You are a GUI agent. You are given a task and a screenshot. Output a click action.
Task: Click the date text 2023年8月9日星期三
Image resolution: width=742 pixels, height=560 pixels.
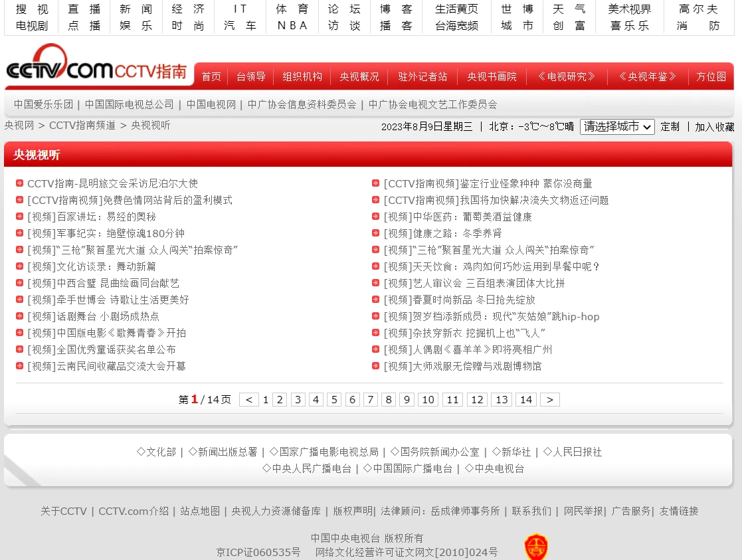pyautogui.click(x=427, y=126)
